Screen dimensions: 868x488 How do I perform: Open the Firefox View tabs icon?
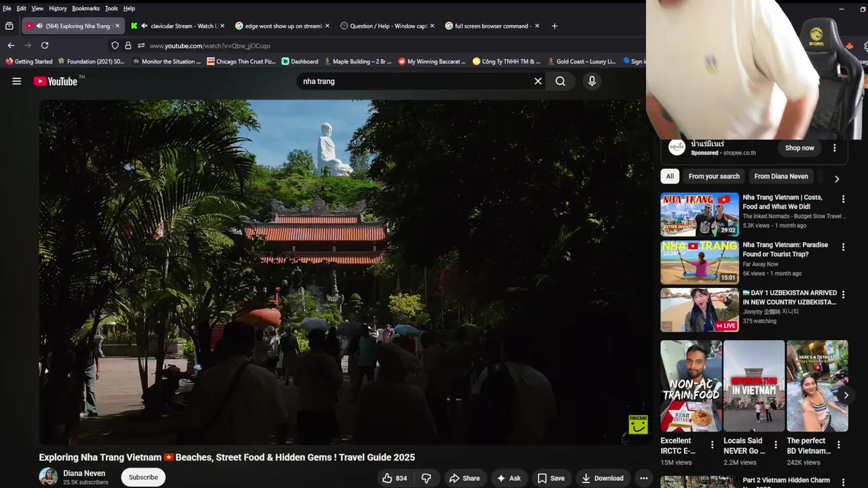[x=9, y=26]
